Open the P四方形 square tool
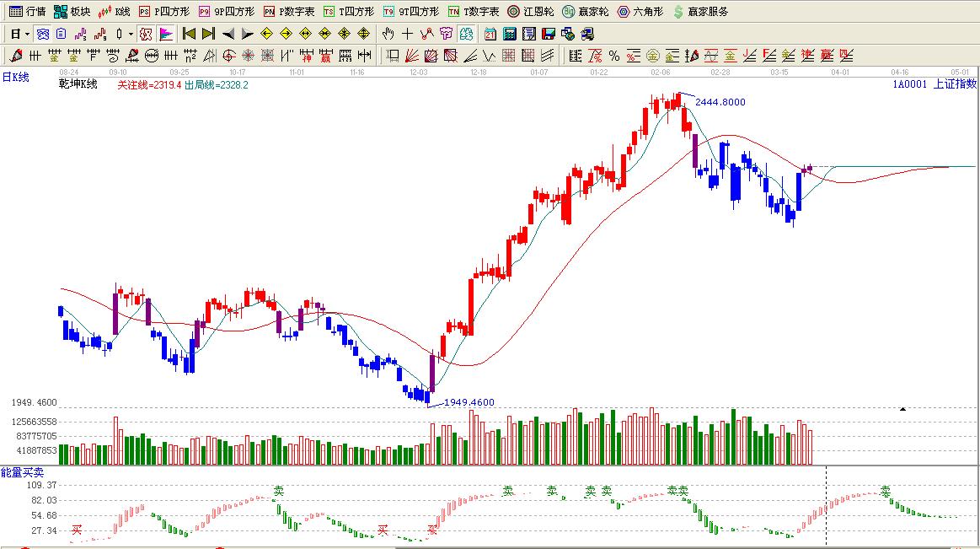980x549 pixels. click(x=164, y=12)
